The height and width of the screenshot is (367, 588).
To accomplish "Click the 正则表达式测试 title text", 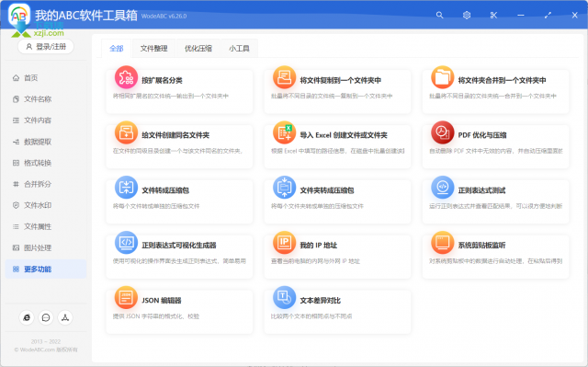I will (x=481, y=190).
